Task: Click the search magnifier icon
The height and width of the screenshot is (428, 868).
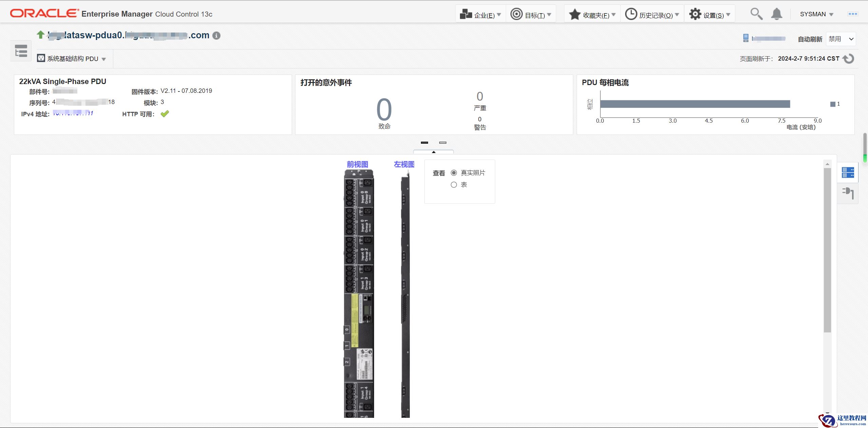Action: click(x=756, y=14)
